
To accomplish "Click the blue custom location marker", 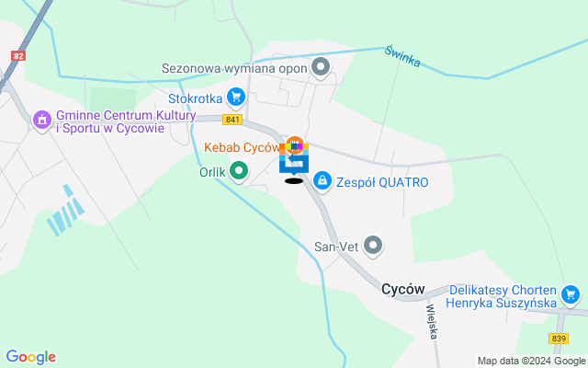I will (x=294, y=159).
